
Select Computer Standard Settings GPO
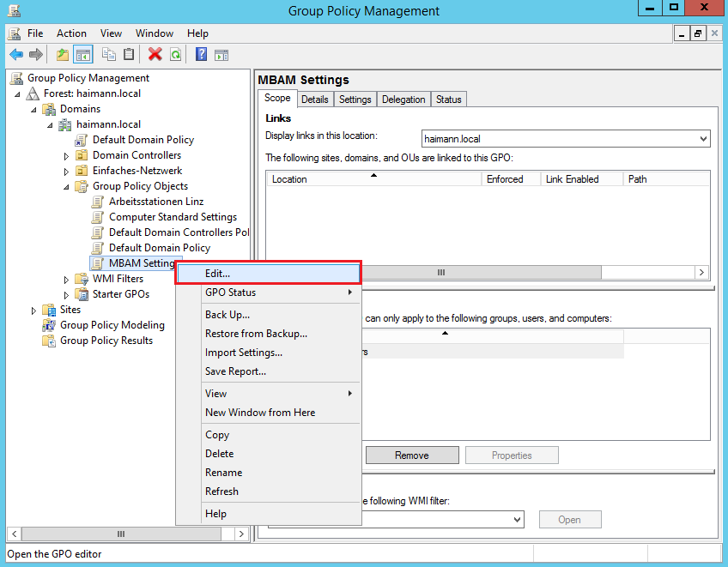click(173, 217)
